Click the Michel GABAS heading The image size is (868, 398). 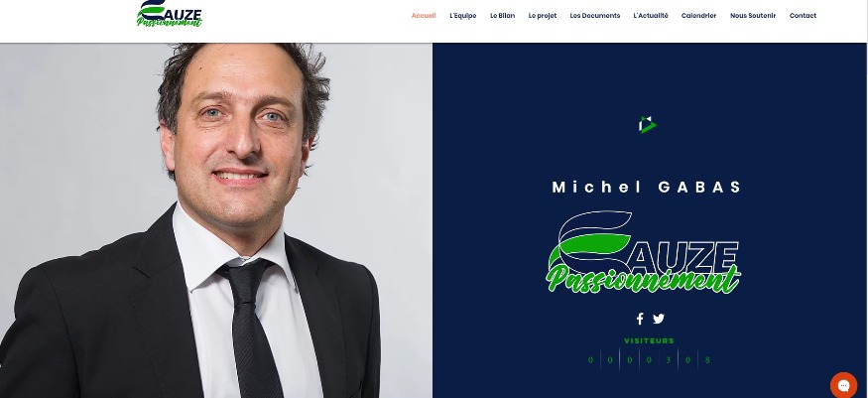pyautogui.click(x=647, y=188)
